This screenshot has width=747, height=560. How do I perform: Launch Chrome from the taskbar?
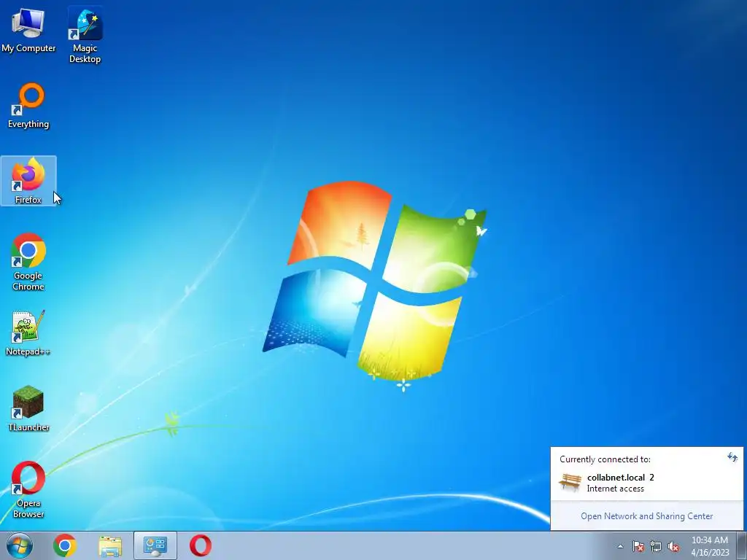point(65,545)
